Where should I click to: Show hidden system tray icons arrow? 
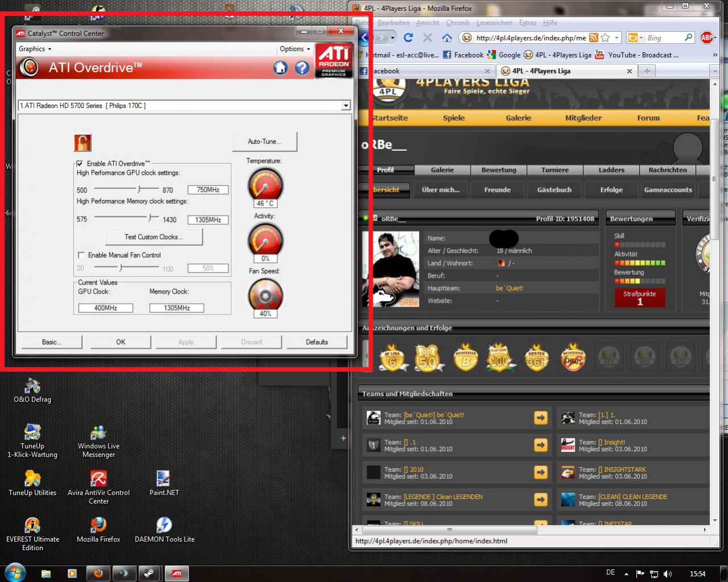pyautogui.click(x=627, y=573)
